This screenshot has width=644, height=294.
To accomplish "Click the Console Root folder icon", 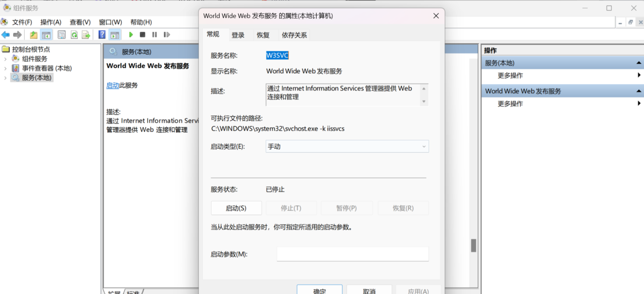I will pos(6,49).
